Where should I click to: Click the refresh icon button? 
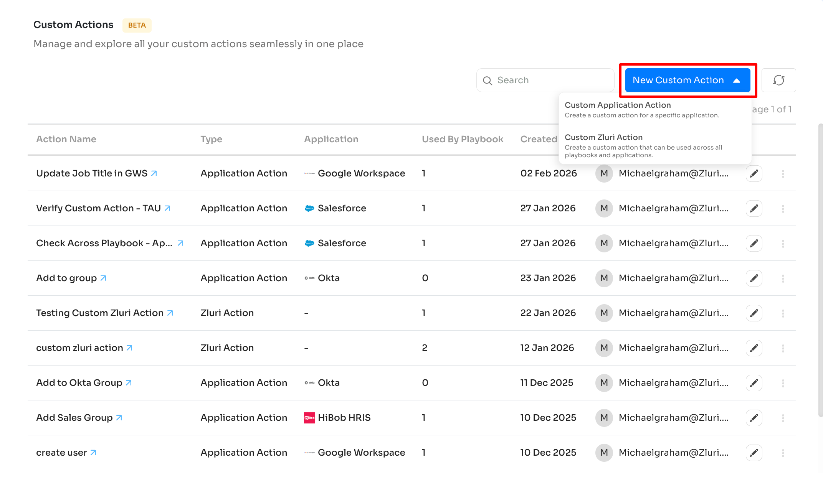778,80
